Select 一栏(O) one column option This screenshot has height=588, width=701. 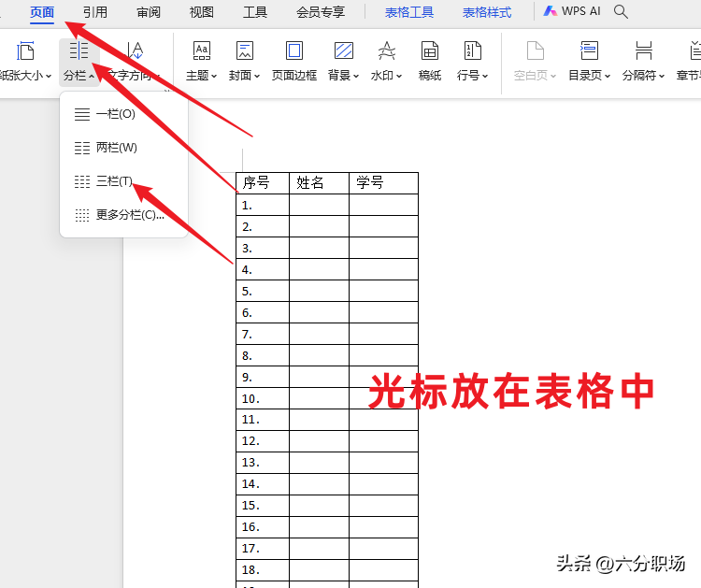click(123, 114)
